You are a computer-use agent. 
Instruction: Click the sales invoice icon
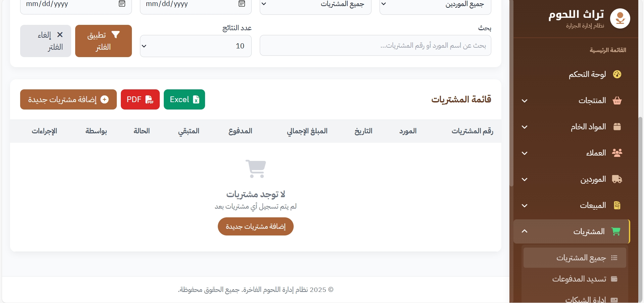click(x=617, y=205)
